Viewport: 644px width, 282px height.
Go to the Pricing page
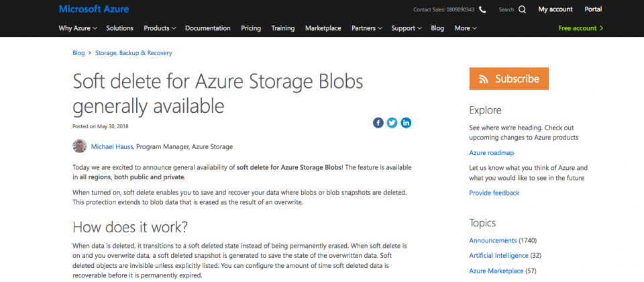251,28
